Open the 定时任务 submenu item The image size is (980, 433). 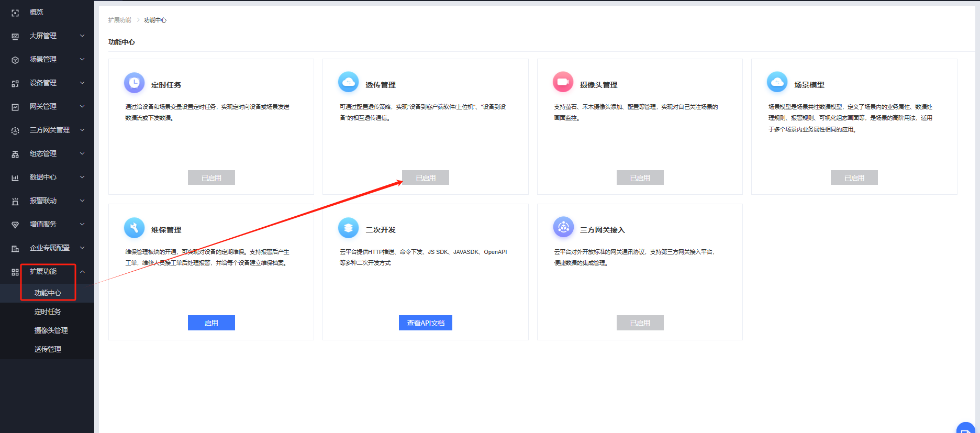coord(48,312)
